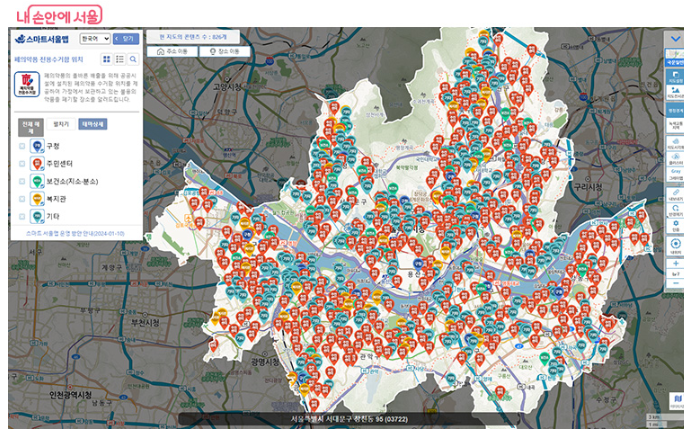Click the blue 구청 marker legend icon
The width and height of the screenshot is (684, 430).
[37, 146]
